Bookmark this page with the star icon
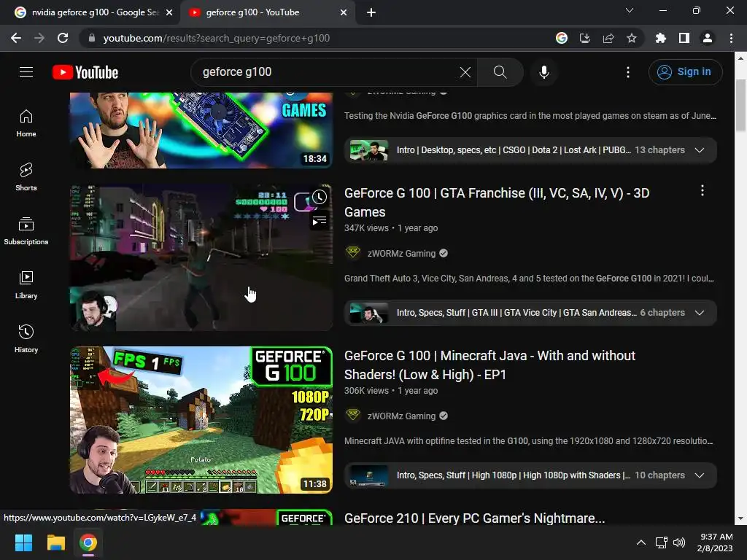 (x=632, y=38)
